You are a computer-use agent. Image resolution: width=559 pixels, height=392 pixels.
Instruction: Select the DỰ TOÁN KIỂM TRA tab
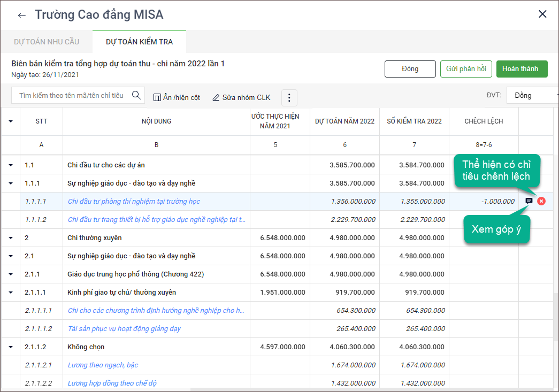(x=139, y=42)
